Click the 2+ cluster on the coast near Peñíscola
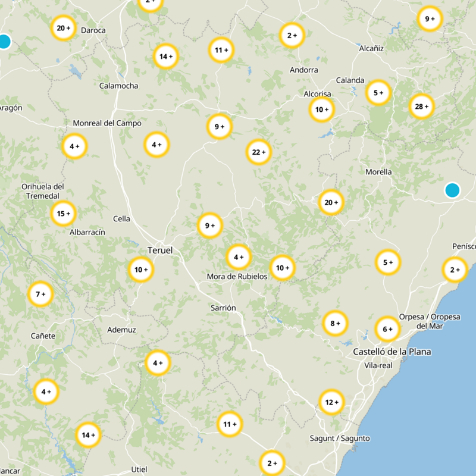Image resolution: width=476 pixels, height=476 pixels. pyautogui.click(x=455, y=270)
